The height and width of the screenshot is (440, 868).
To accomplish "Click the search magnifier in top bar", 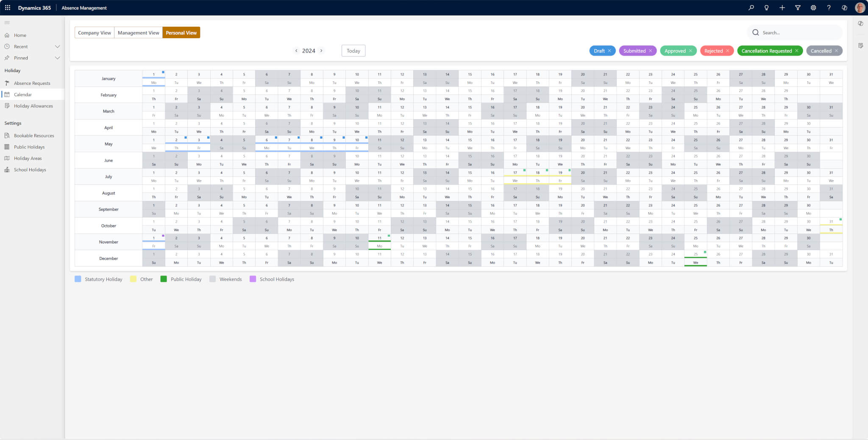I will (751, 8).
